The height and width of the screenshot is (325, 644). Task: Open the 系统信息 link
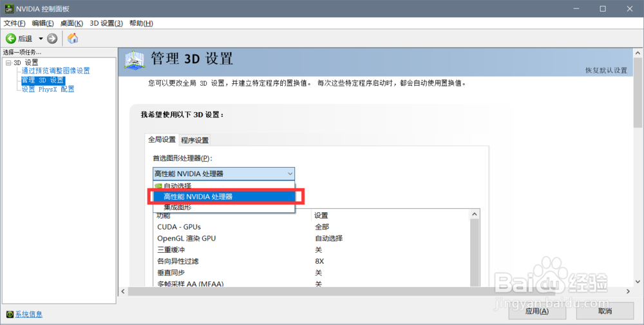[29, 315]
